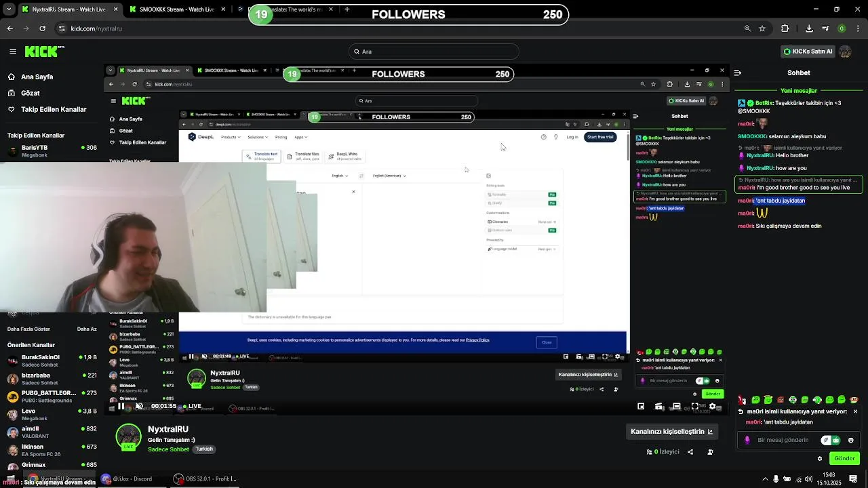Click Daha Fazla Göster in sidebar

point(28,329)
